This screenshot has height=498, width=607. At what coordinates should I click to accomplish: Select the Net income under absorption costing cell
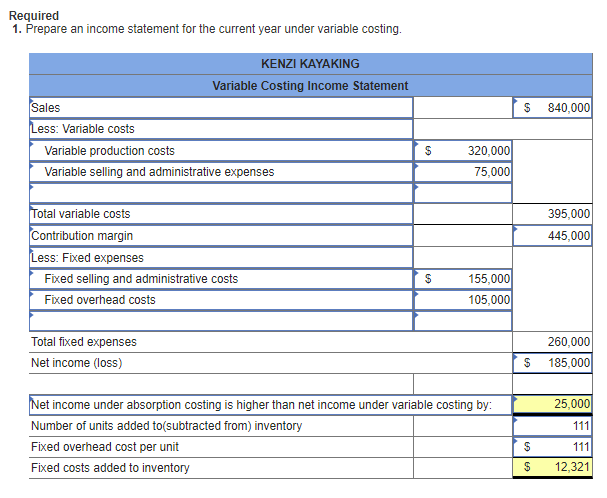271,405
